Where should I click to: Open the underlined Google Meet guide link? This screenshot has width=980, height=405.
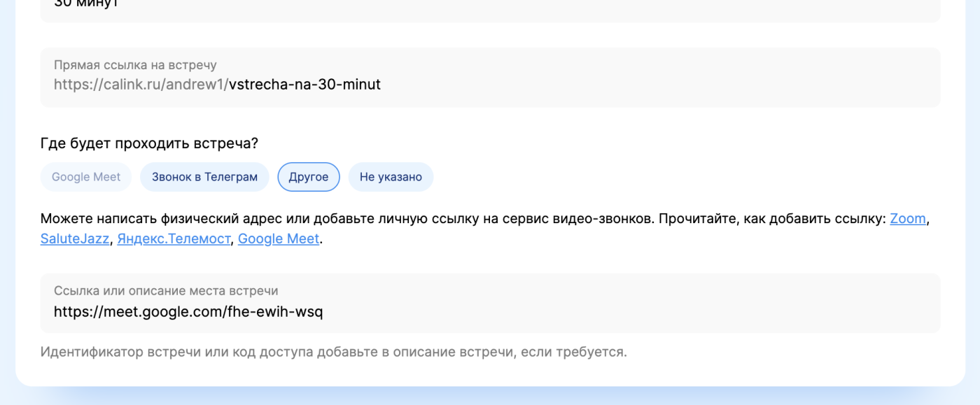tap(279, 239)
